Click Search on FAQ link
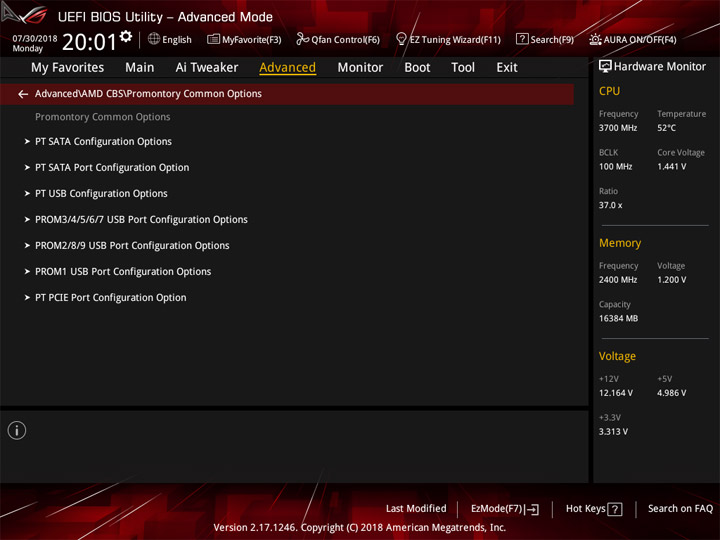The height and width of the screenshot is (540, 720). click(680, 508)
